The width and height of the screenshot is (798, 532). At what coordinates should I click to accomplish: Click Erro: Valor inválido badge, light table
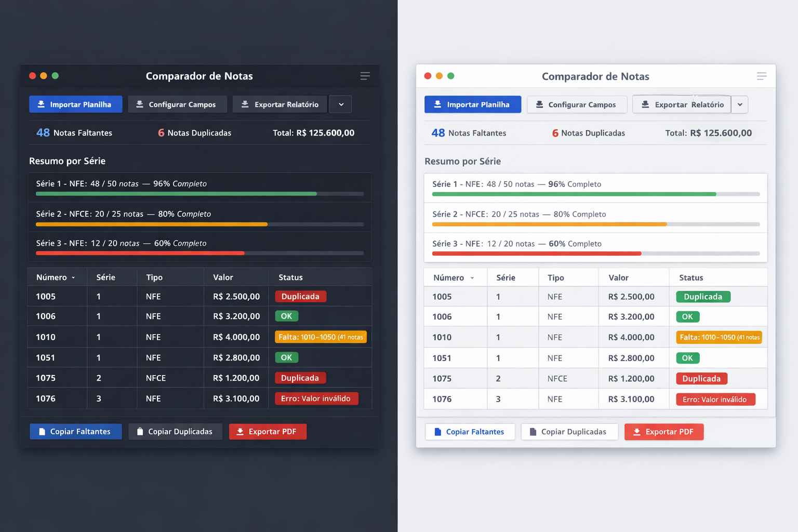(715, 400)
